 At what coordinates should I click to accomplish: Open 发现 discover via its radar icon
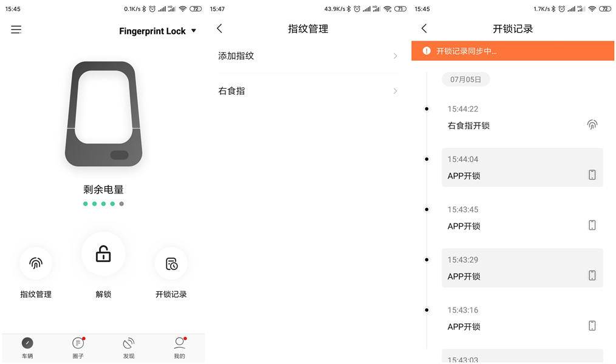(x=128, y=343)
